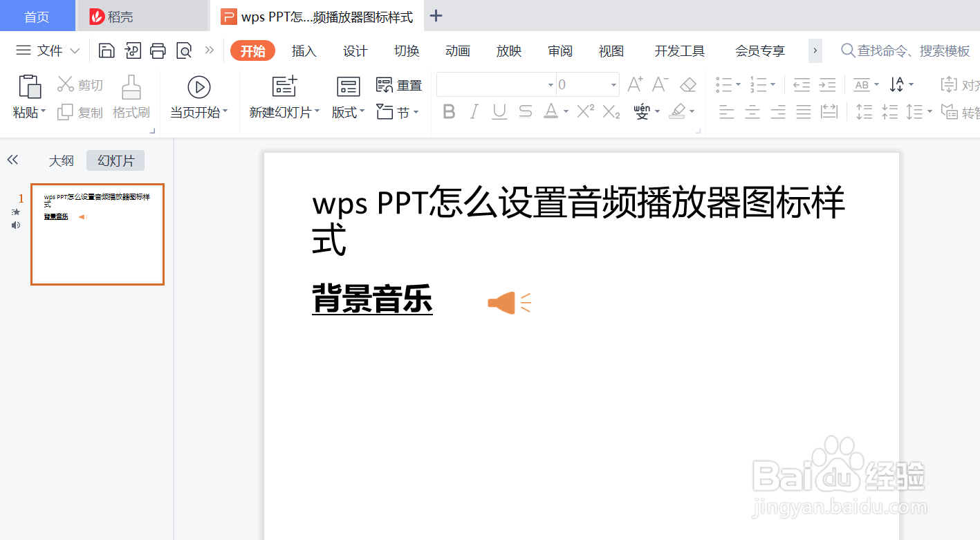Screen dimensions: 980x540
Task: Click the clear formatting eraser icon
Action: (x=687, y=84)
